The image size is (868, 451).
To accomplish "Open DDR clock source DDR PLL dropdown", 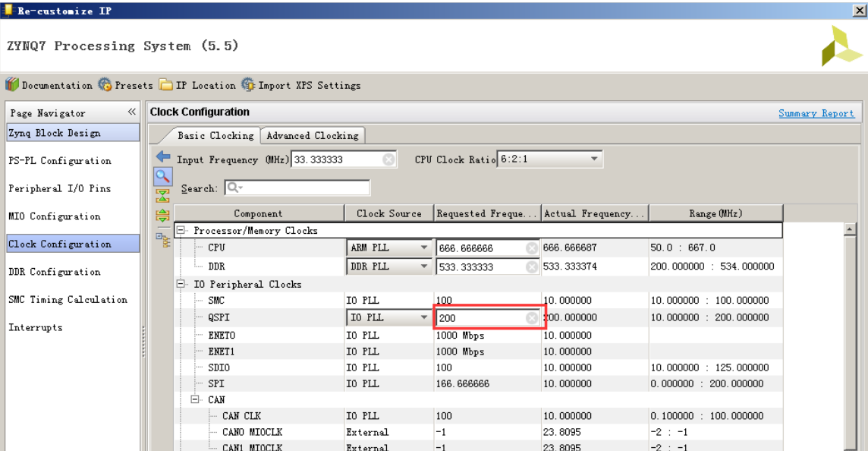I will [424, 266].
